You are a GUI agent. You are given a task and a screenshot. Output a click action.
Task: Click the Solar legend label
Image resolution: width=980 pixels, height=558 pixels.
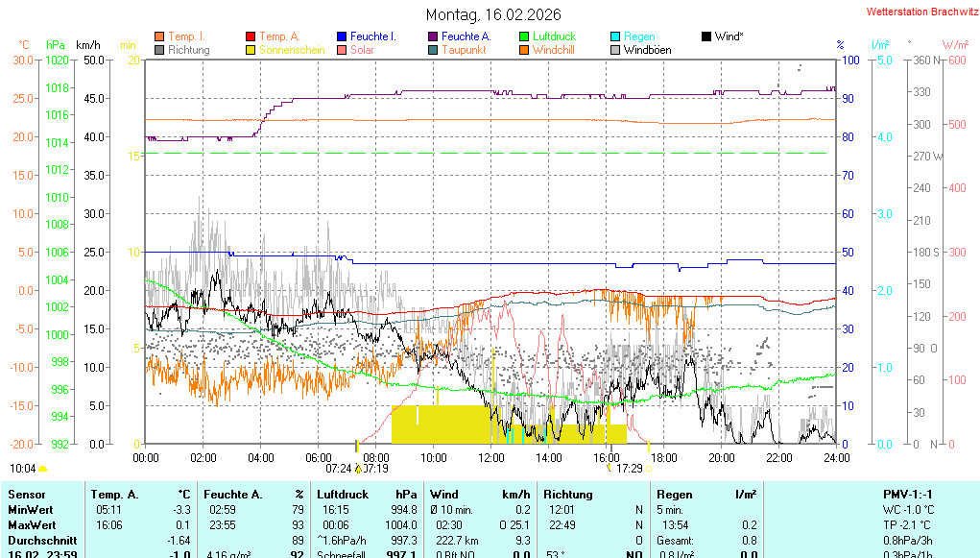point(362,50)
